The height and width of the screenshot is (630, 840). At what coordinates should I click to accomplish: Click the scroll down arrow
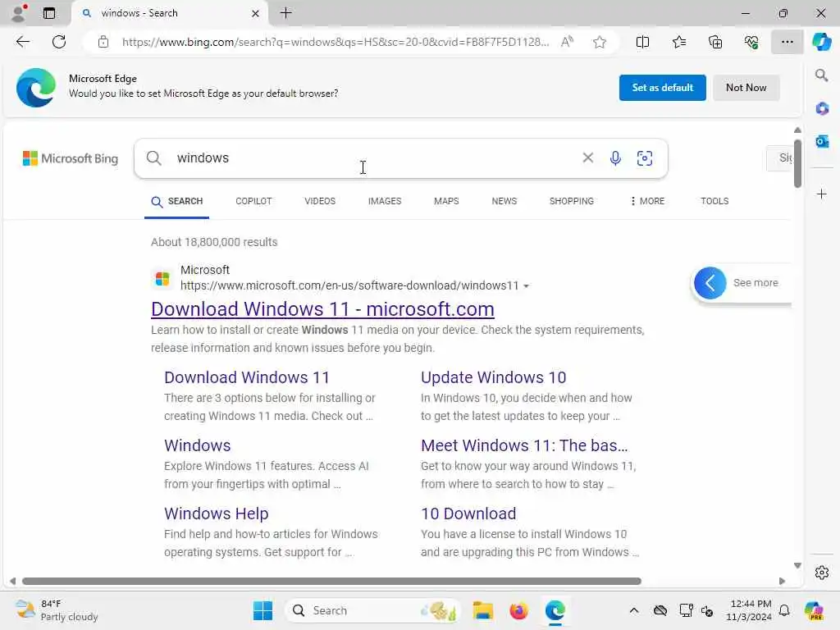(x=797, y=565)
